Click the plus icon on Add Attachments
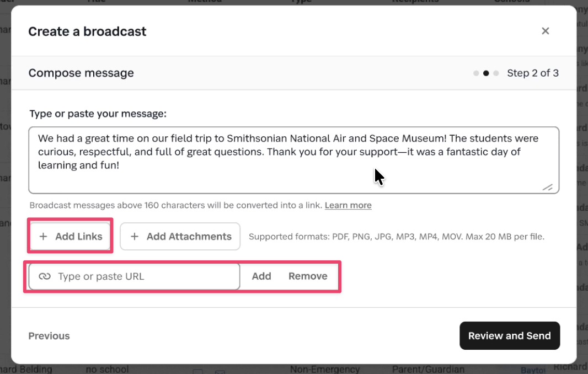This screenshot has width=588, height=374. tap(134, 237)
